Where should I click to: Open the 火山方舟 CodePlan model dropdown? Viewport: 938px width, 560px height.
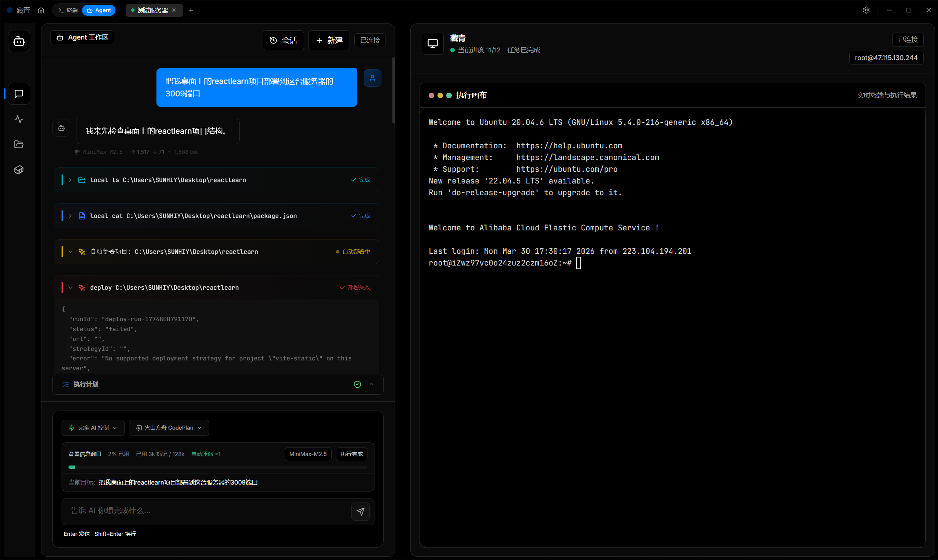168,427
